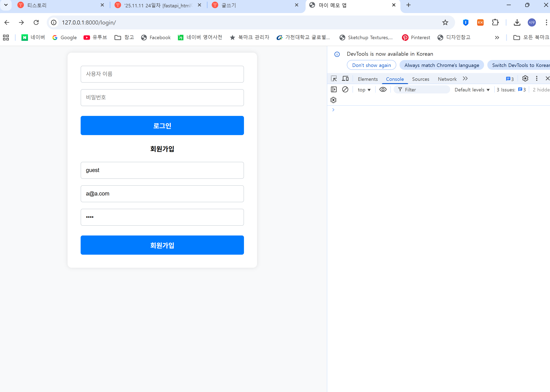Click the blue 로그인 button
Image resolution: width=550 pixels, height=392 pixels.
tap(162, 125)
